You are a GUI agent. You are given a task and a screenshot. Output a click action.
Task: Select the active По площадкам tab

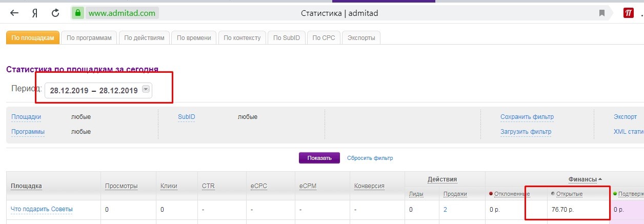coord(33,38)
